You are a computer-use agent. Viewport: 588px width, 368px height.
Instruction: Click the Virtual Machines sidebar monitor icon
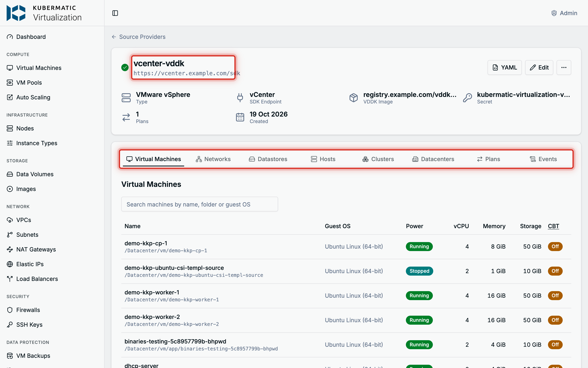coord(10,68)
